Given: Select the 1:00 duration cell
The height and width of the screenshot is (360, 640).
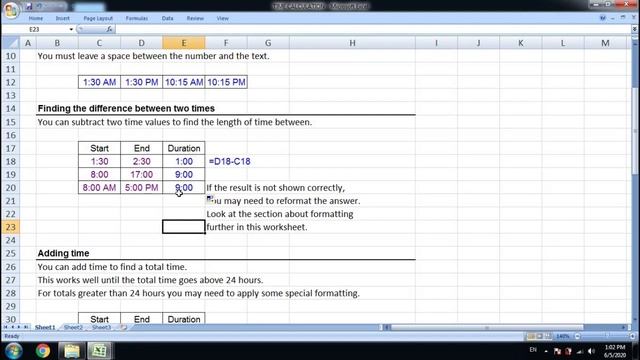Looking at the screenshot, I should tap(184, 161).
